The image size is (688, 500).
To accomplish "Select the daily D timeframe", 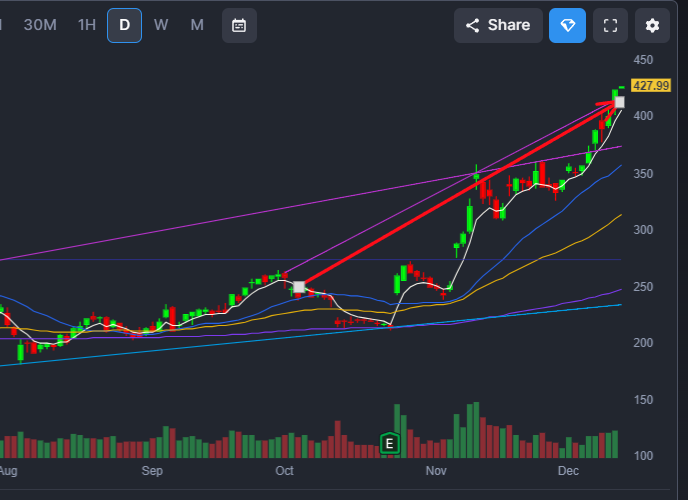I will (125, 25).
